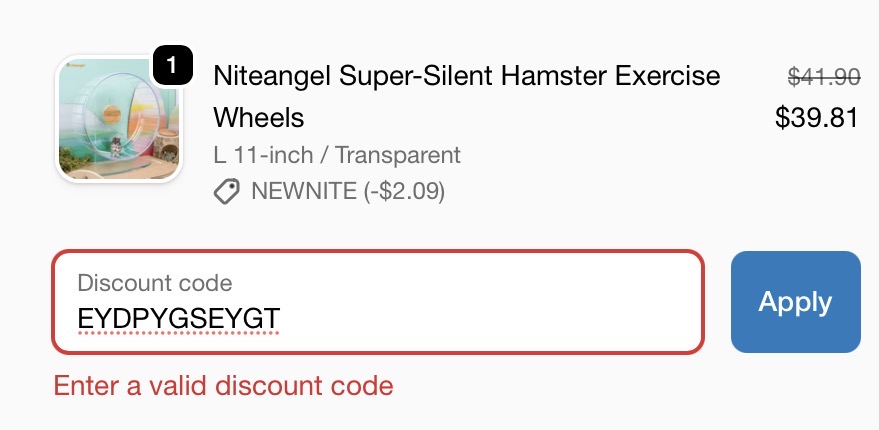Image resolution: width=879 pixels, height=430 pixels.
Task: Click the "L 11-inch" size text
Action: [263, 155]
